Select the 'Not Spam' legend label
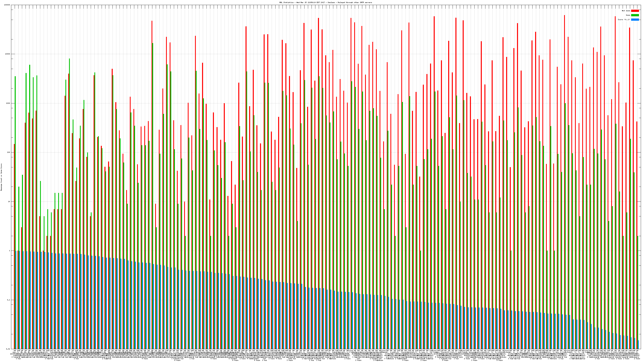The height and width of the screenshot is (362, 644). (x=626, y=11)
